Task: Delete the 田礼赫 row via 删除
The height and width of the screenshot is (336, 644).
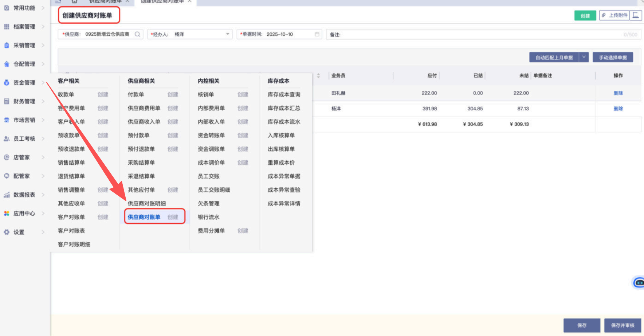Action: click(618, 93)
